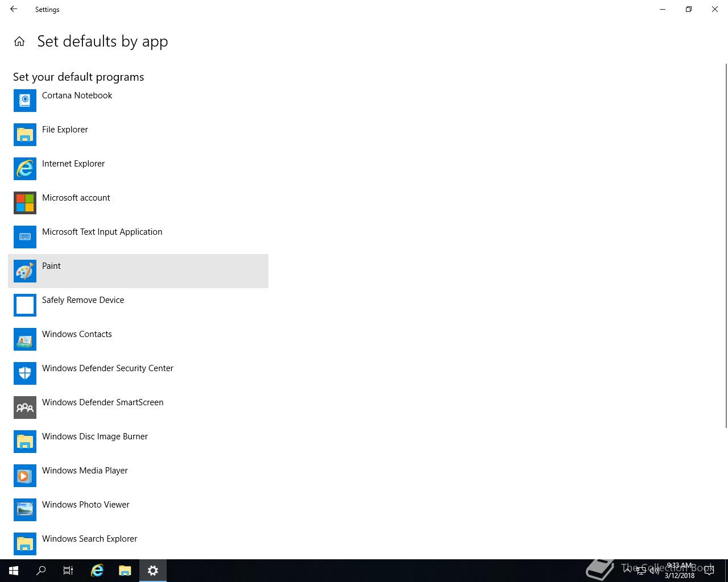728x582 pixels.
Task: Click the Windows Photo Viewer icon
Action: (25, 510)
